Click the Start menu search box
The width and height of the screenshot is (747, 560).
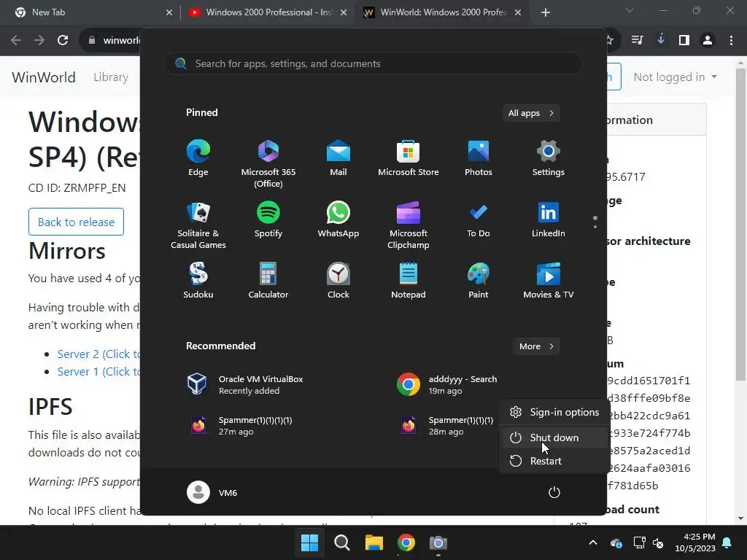[373, 63]
